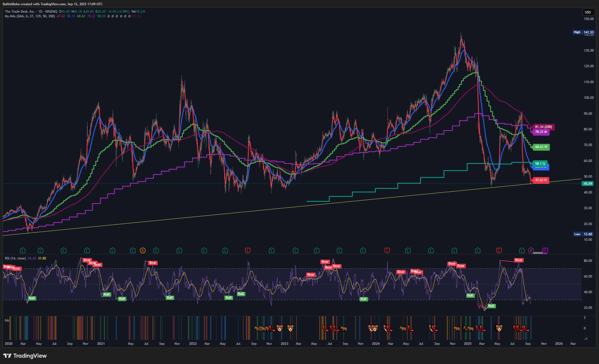Viewport: 599px width, 364px height.
Task: Select The Trade Desk, Inc. symbol title
Action: click(20, 12)
